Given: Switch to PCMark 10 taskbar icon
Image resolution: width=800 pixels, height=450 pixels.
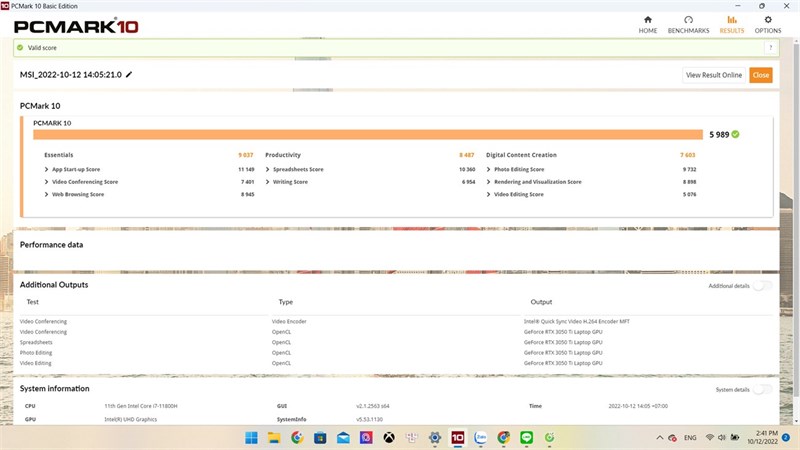Looking at the screenshot, I should click(458, 437).
